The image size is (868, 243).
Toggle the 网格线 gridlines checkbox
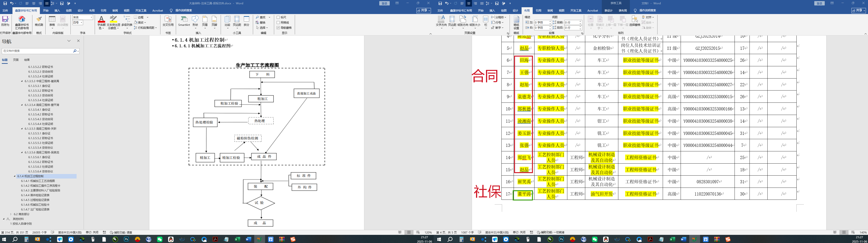tap(278, 23)
